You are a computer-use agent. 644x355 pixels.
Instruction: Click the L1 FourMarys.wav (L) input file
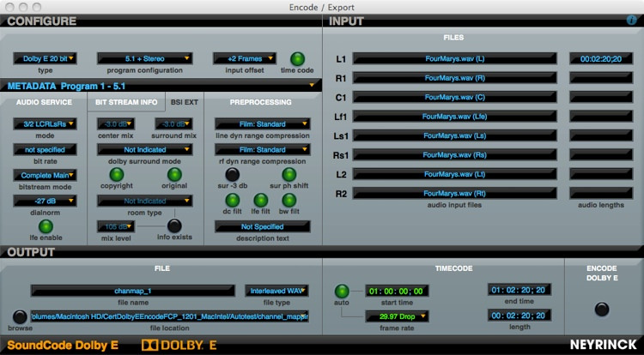tap(453, 59)
